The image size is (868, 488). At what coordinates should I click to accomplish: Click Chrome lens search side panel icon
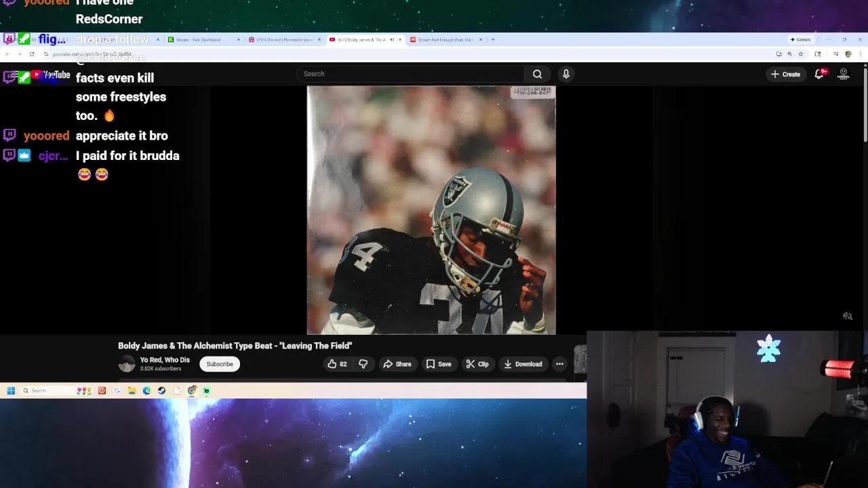tap(818, 54)
